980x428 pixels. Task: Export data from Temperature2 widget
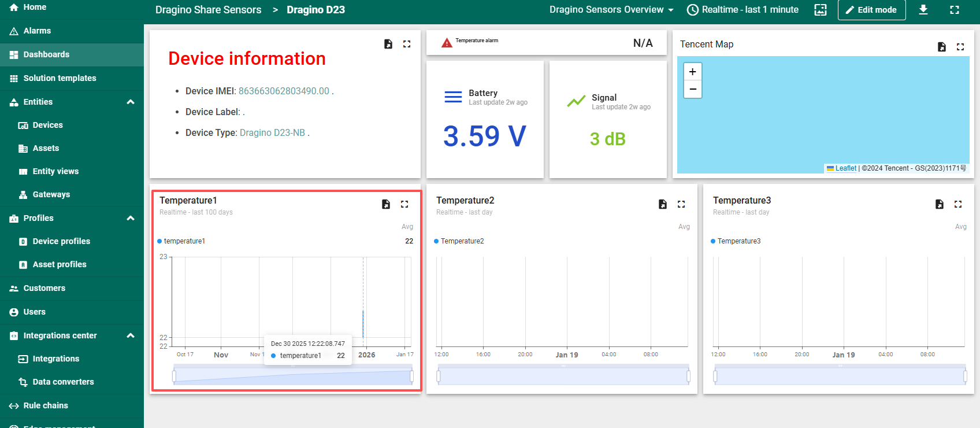tap(663, 204)
